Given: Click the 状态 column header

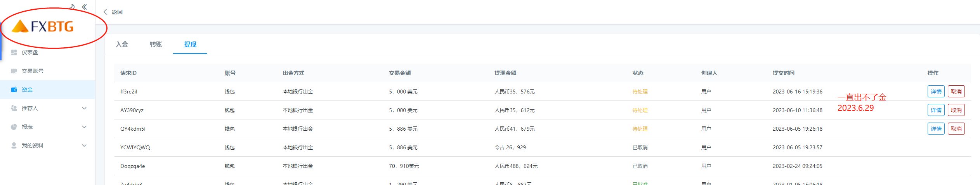Looking at the screenshot, I should tap(638, 73).
